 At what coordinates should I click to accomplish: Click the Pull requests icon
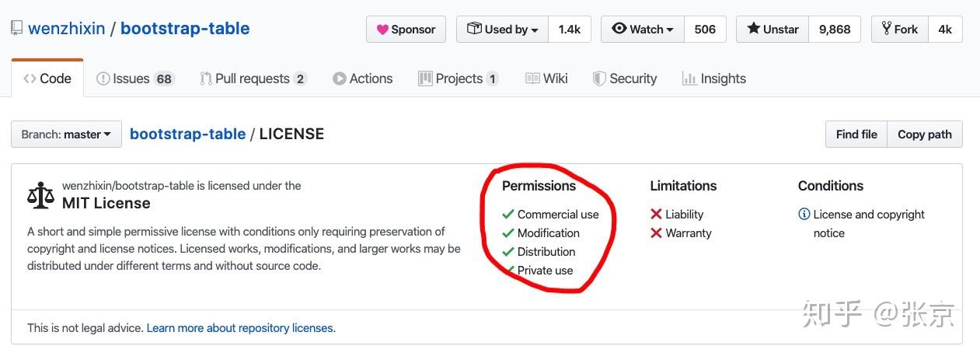[206, 79]
